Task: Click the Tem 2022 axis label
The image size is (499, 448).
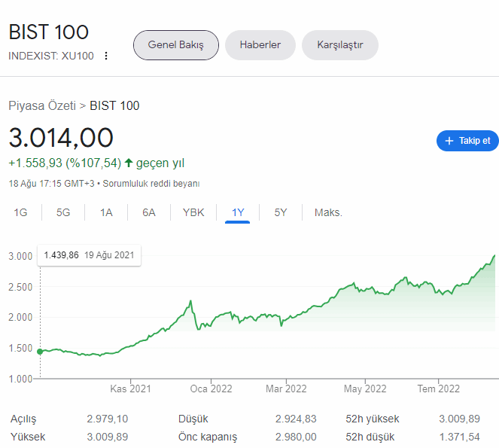Action: pyautogui.click(x=439, y=389)
